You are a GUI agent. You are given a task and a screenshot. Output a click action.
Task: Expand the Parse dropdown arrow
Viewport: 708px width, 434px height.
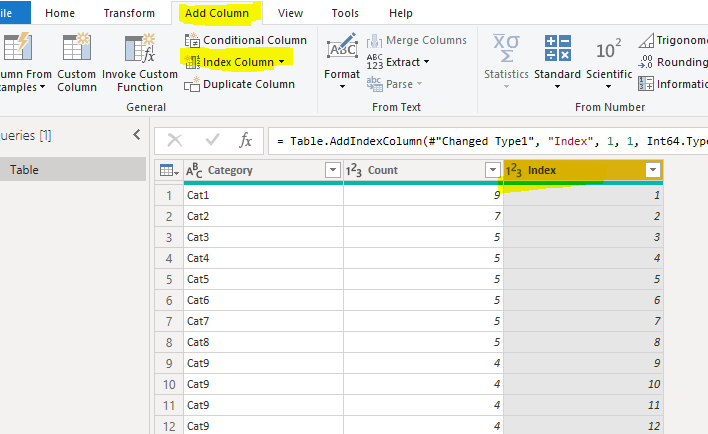[419, 84]
